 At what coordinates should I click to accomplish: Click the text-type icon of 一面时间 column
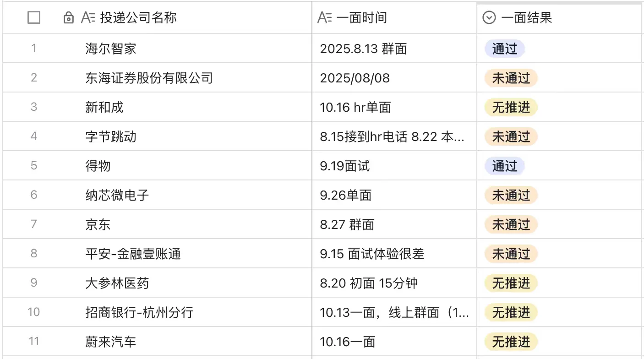pyautogui.click(x=324, y=18)
